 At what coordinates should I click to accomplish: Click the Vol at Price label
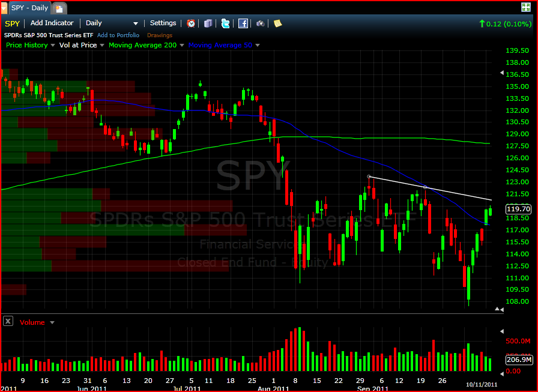[x=78, y=45]
